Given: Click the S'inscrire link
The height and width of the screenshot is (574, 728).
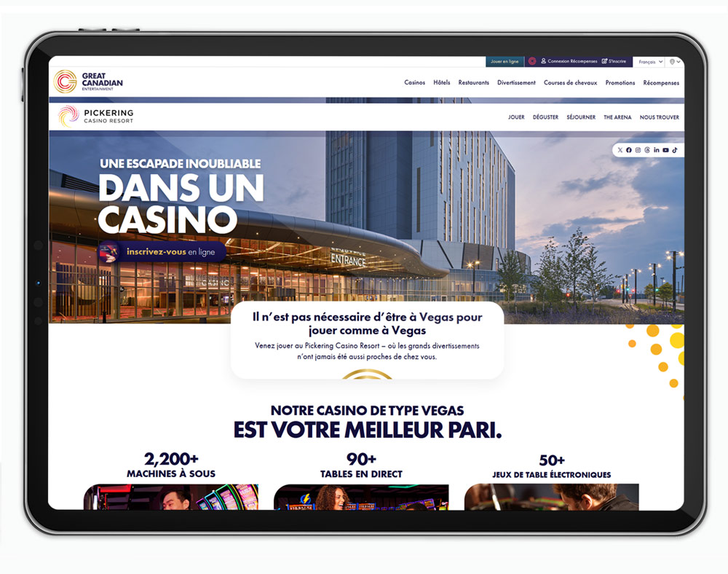Looking at the screenshot, I should click(x=614, y=61).
